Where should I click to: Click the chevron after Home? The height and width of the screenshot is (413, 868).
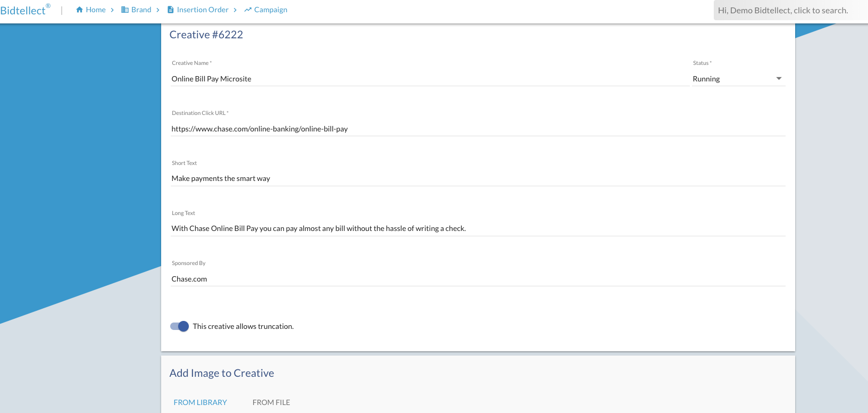(x=112, y=10)
